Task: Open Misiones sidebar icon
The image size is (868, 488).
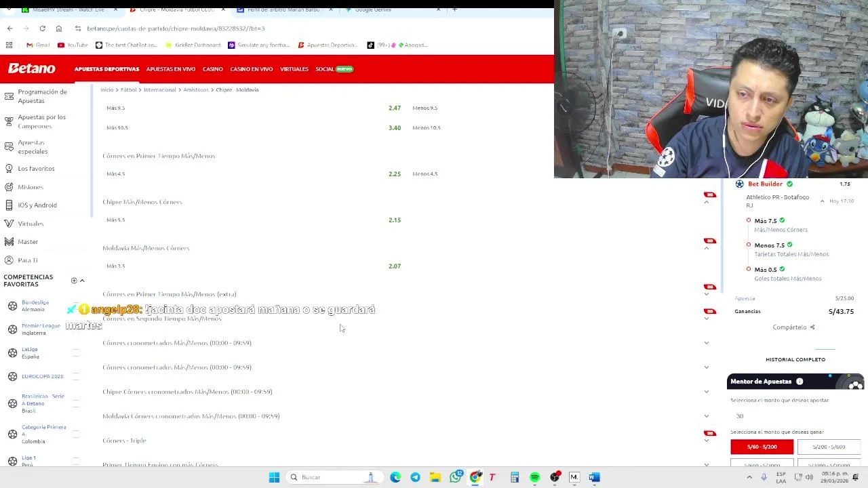Action: click(9, 186)
